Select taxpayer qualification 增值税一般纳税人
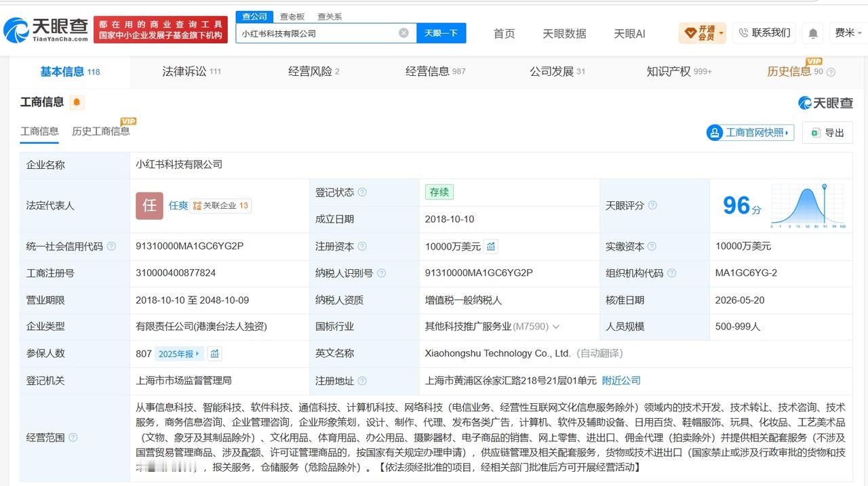868x486 pixels. [x=463, y=300]
